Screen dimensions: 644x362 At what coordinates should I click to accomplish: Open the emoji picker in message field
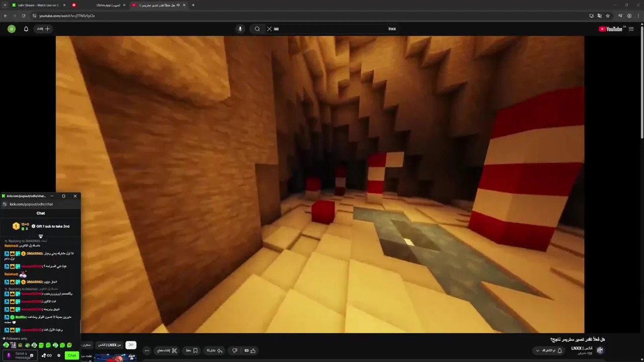(x=31, y=355)
